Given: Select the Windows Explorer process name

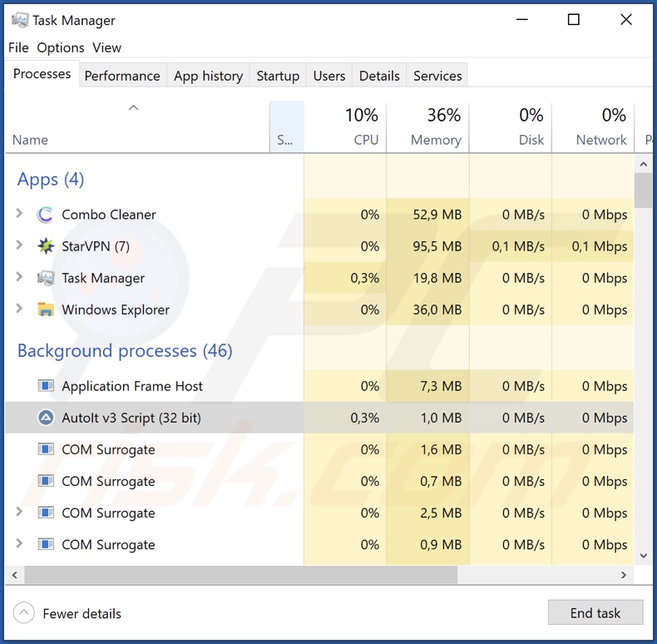Looking at the screenshot, I should coord(116,310).
